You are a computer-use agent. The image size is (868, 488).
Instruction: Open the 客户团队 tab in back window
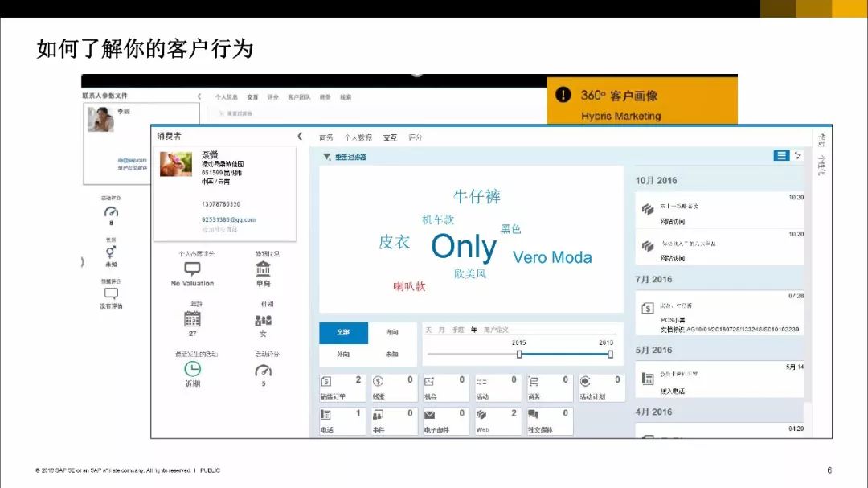click(299, 97)
